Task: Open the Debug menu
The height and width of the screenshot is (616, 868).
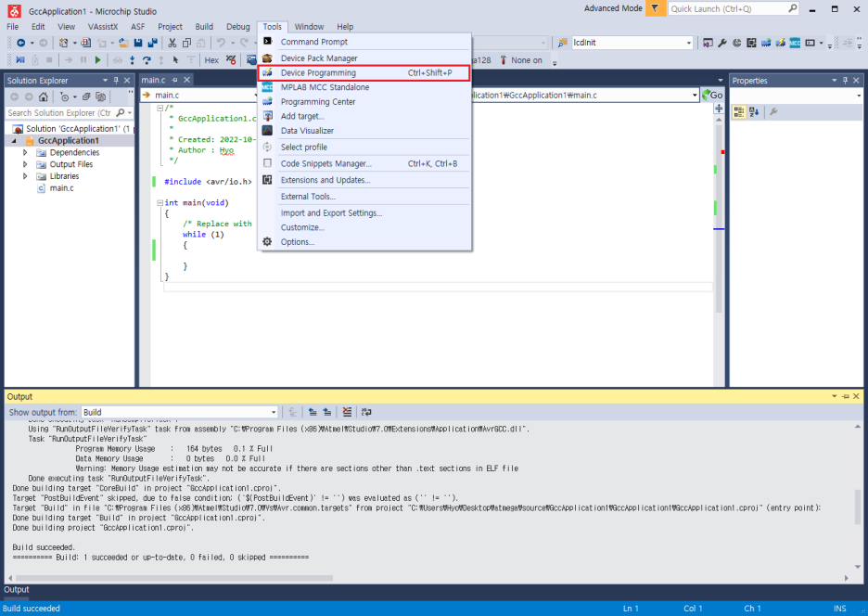Action: [238, 27]
